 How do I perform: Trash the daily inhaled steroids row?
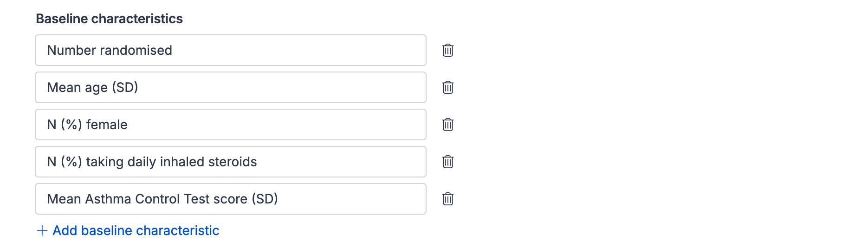tap(447, 162)
